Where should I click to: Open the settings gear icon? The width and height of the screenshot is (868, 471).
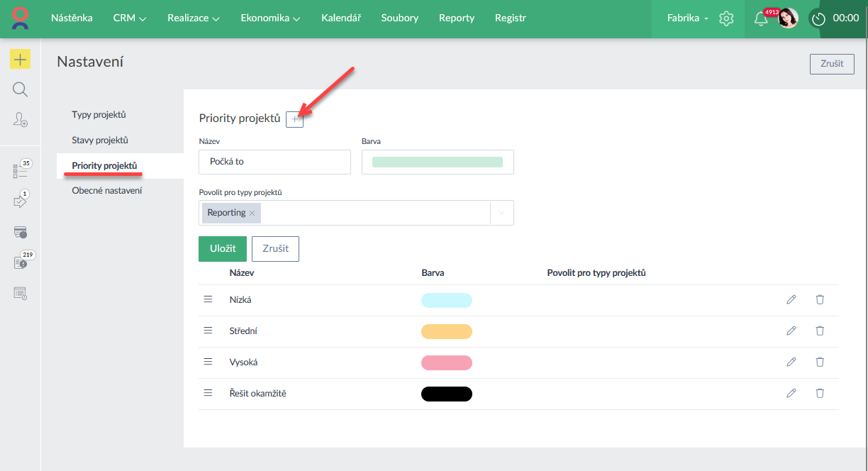(x=726, y=18)
